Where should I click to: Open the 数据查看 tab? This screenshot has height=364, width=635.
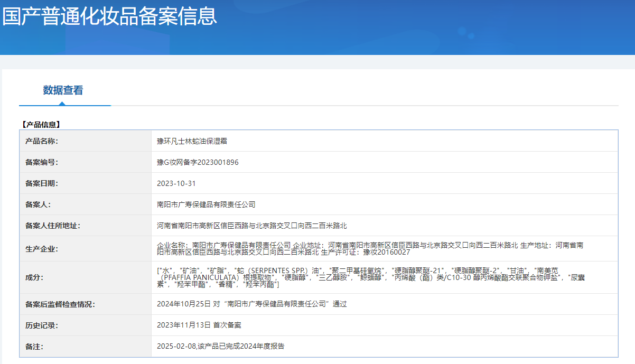click(x=63, y=90)
